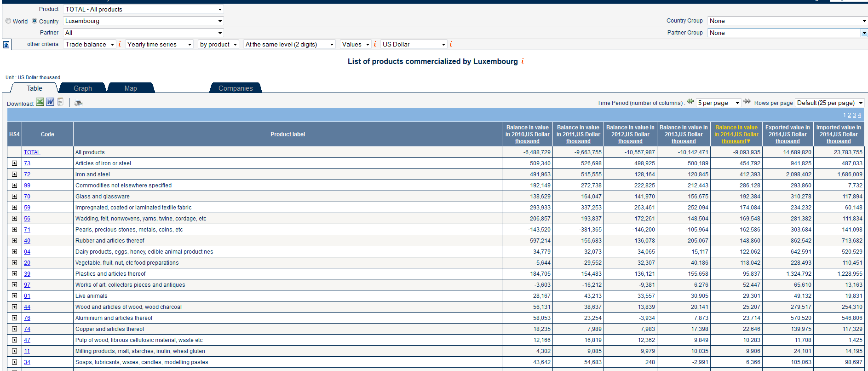Switch to the Graph tab
The image size is (868, 371).
83,88
